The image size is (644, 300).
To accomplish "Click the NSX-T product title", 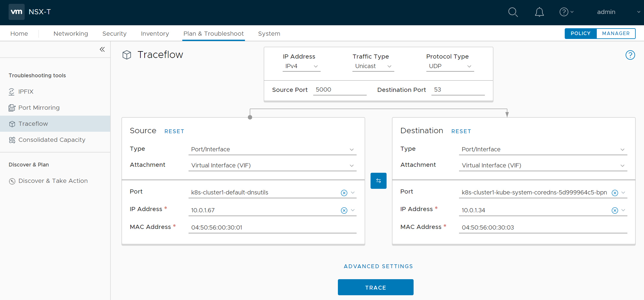I will pyautogui.click(x=40, y=12).
